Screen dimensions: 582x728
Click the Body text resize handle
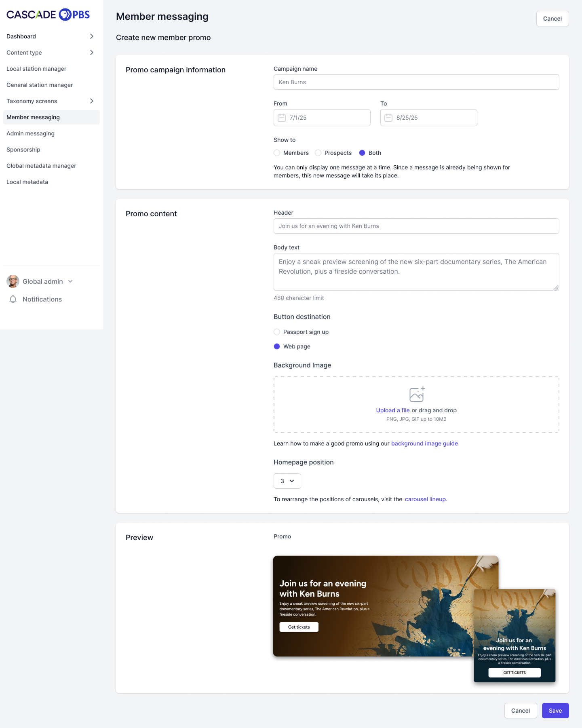(x=556, y=287)
